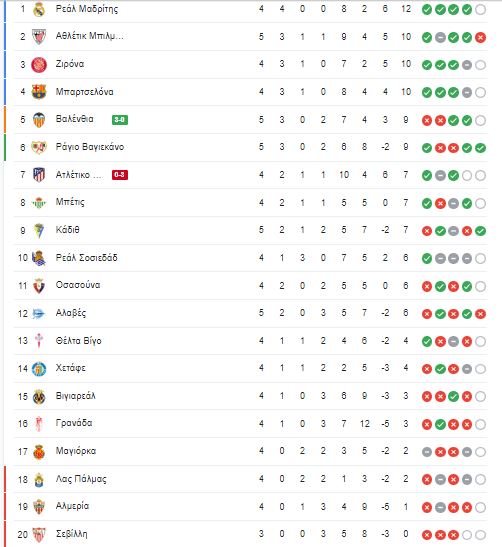Open Ρεάλ Μαδρίτης team page
The height and width of the screenshot is (547, 502).
87,9
